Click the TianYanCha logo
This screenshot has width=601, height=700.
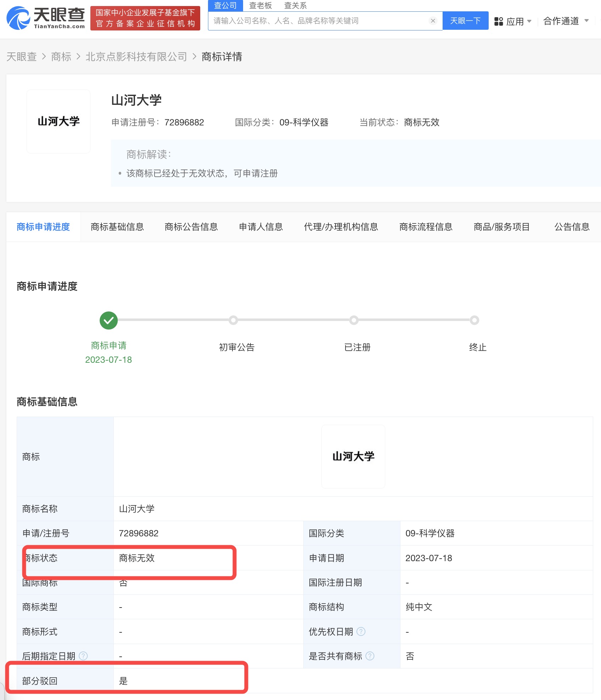point(46,18)
